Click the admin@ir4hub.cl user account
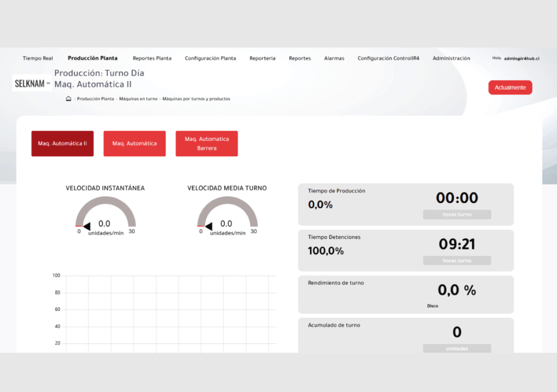Image resolution: width=557 pixels, height=392 pixels. (x=521, y=58)
